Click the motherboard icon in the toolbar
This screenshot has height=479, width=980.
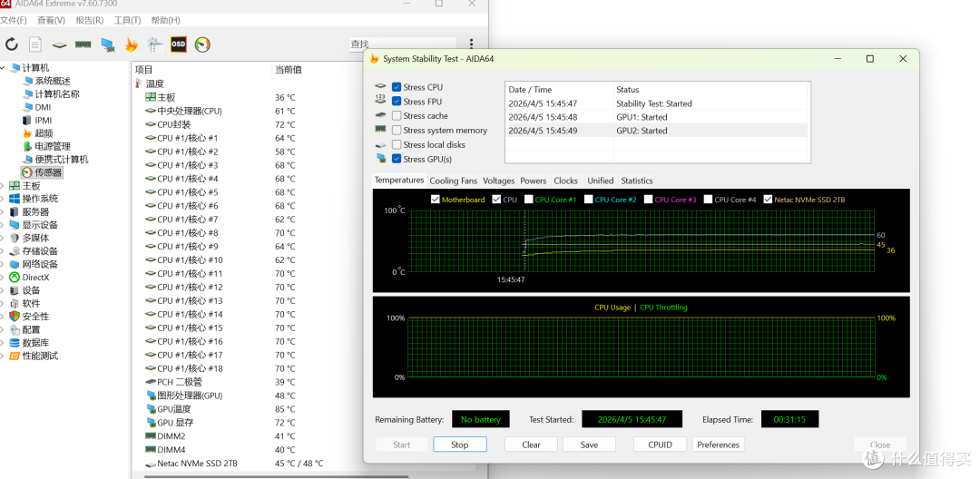coord(59,45)
